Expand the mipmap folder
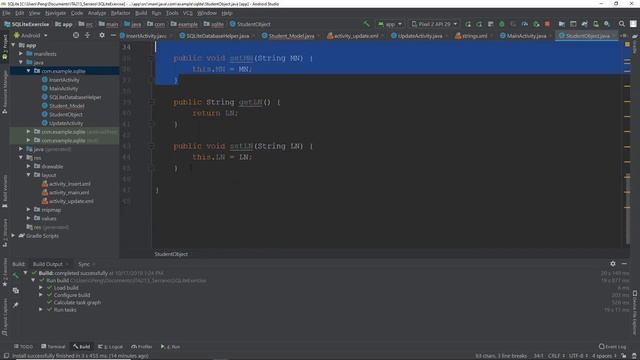 29,209
